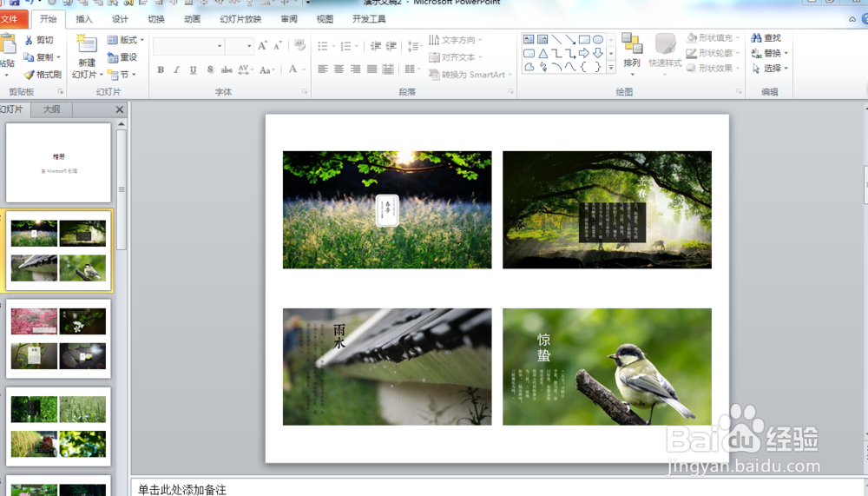The image size is (868, 496).
Task: Click the Reset (重设) slide icon
Action: [113, 57]
